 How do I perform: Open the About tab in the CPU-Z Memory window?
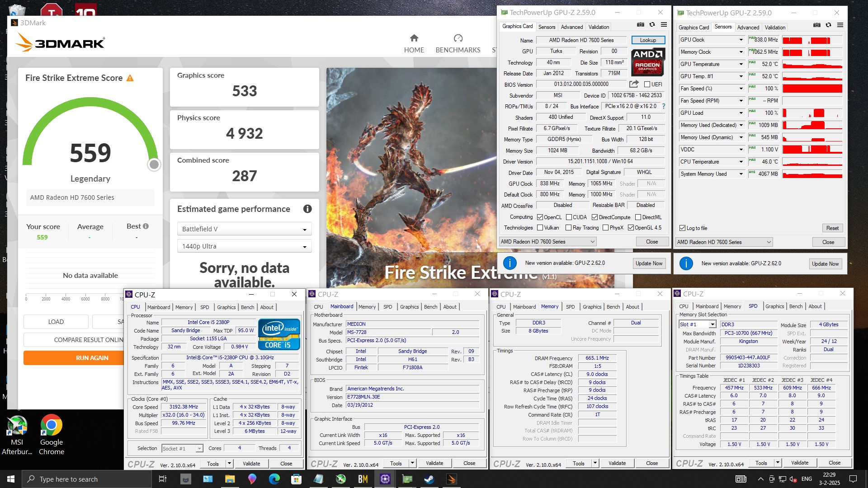pyautogui.click(x=632, y=307)
